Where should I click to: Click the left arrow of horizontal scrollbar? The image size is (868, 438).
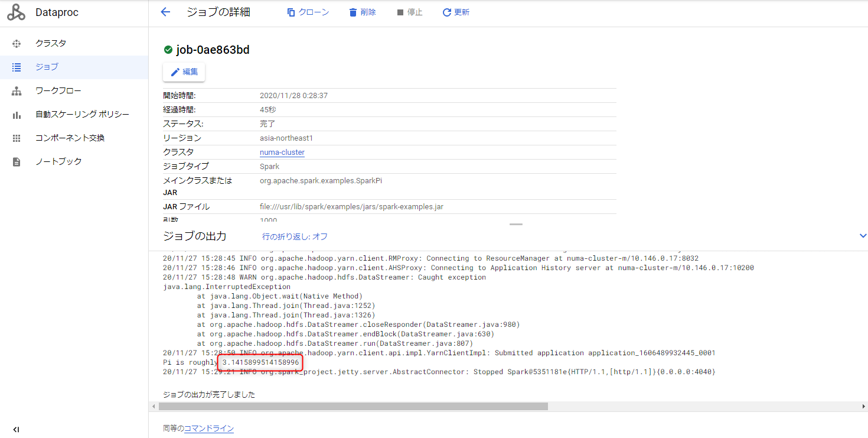pyautogui.click(x=154, y=406)
